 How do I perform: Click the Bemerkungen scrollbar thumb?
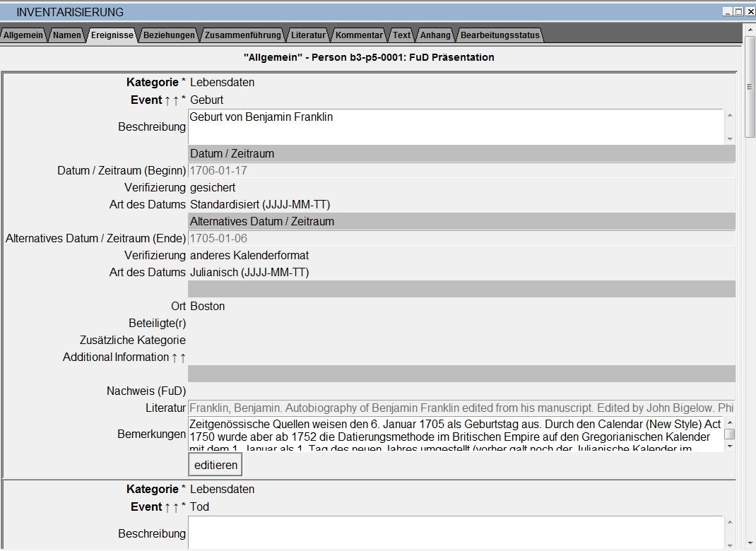[x=730, y=434]
